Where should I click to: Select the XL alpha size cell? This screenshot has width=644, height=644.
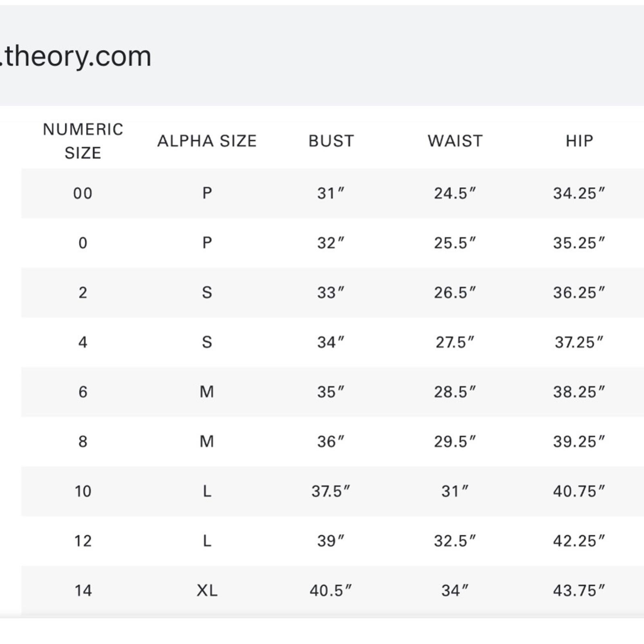click(207, 590)
